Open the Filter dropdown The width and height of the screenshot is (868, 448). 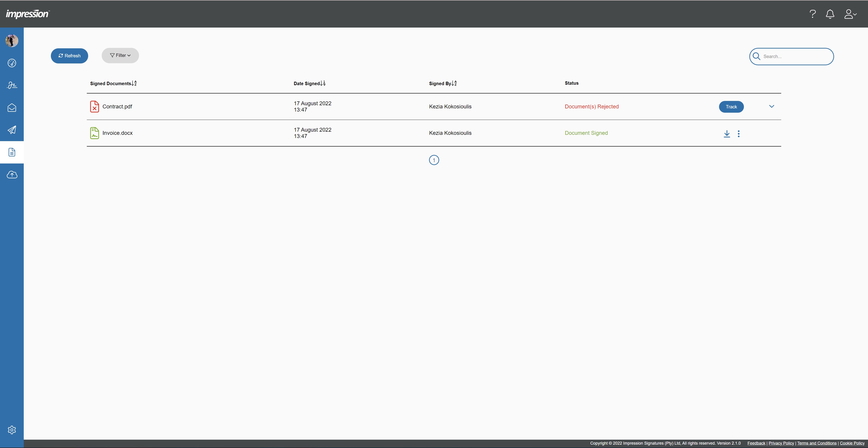click(x=120, y=56)
